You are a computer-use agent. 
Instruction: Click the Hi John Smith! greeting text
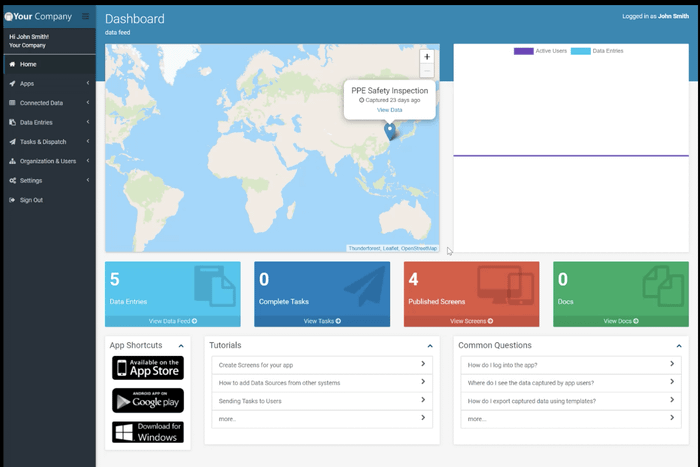click(x=29, y=37)
